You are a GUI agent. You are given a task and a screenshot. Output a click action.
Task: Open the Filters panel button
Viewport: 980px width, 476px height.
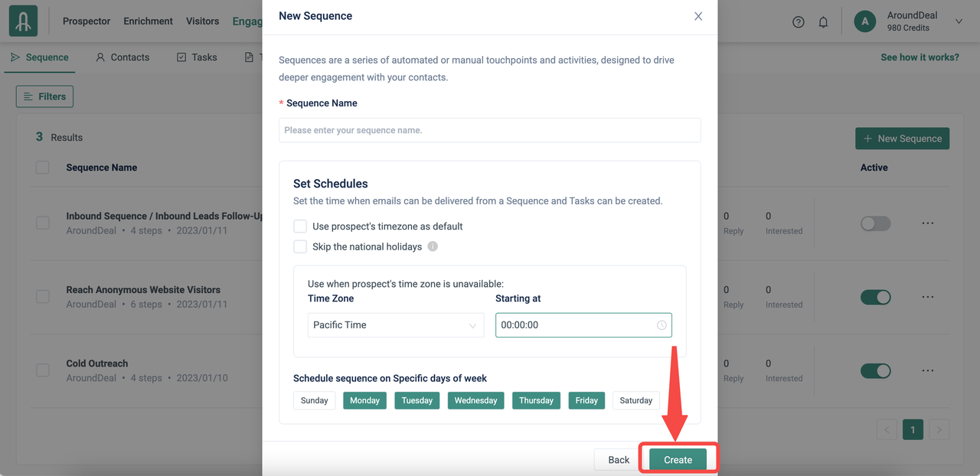(x=44, y=96)
